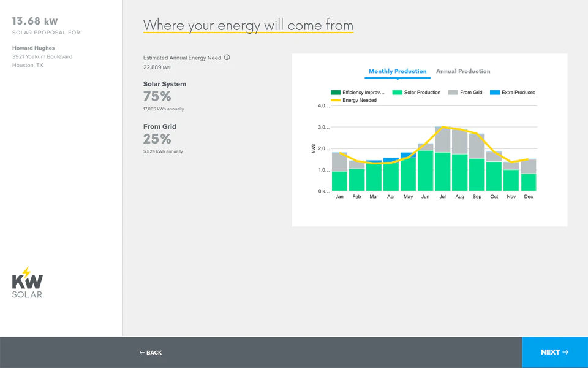Go to the NEXT page
This screenshot has width=588, height=368.
pyautogui.click(x=555, y=352)
